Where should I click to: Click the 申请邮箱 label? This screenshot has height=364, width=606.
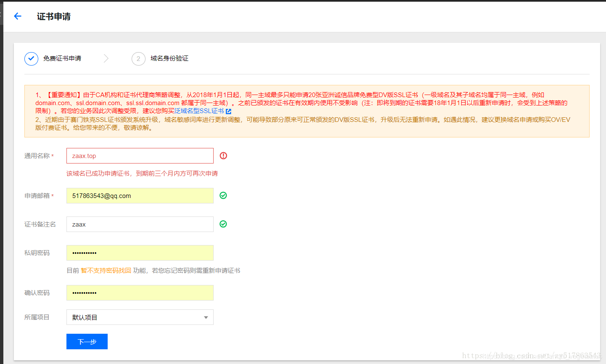37,196
